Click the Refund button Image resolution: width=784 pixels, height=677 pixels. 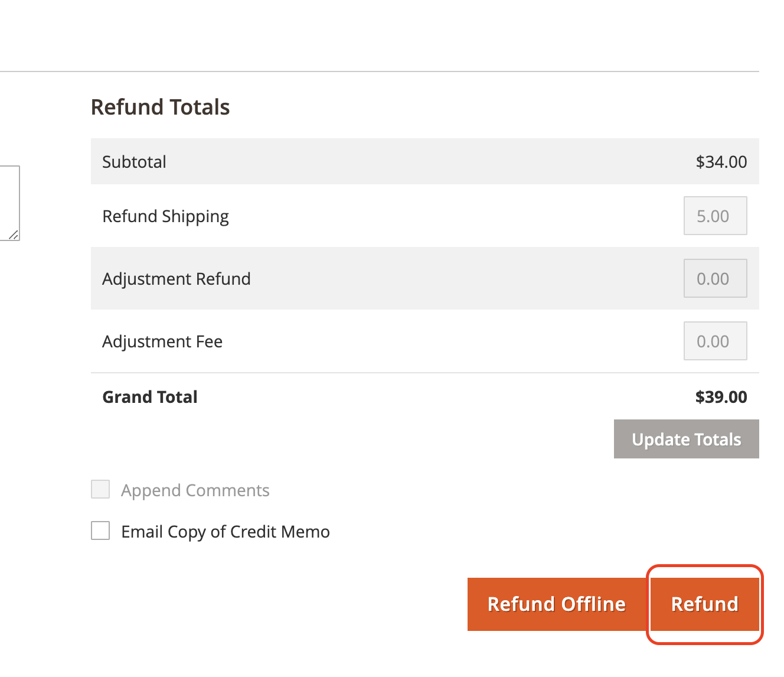704,604
